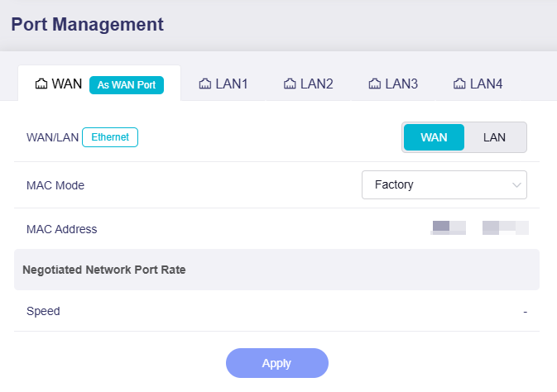
Task: Select the WAN tab label
Action: [67, 84]
